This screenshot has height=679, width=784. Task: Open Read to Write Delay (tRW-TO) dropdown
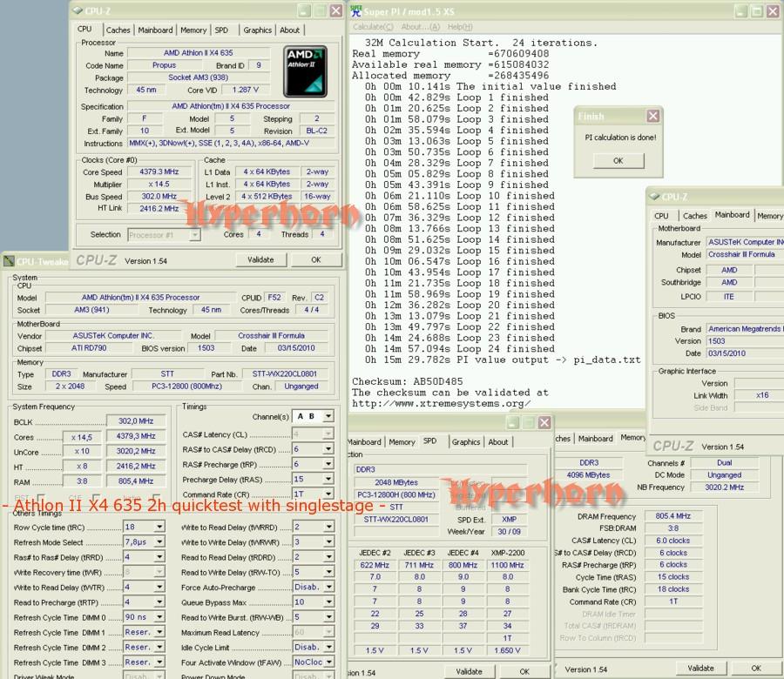point(328,572)
